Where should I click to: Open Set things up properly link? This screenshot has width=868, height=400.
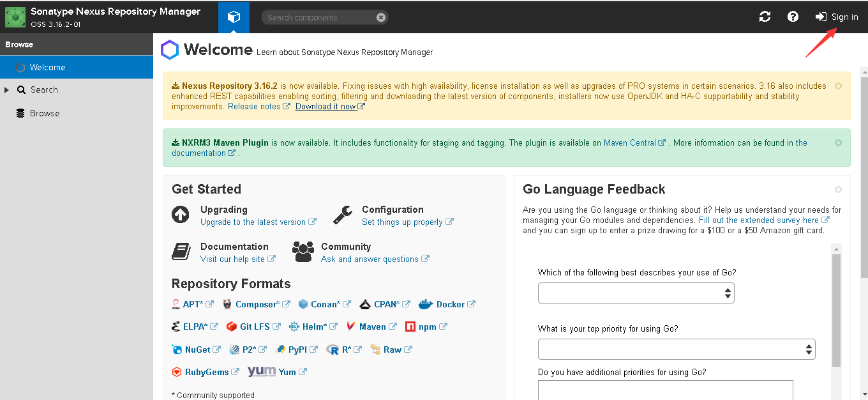(407, 222)
